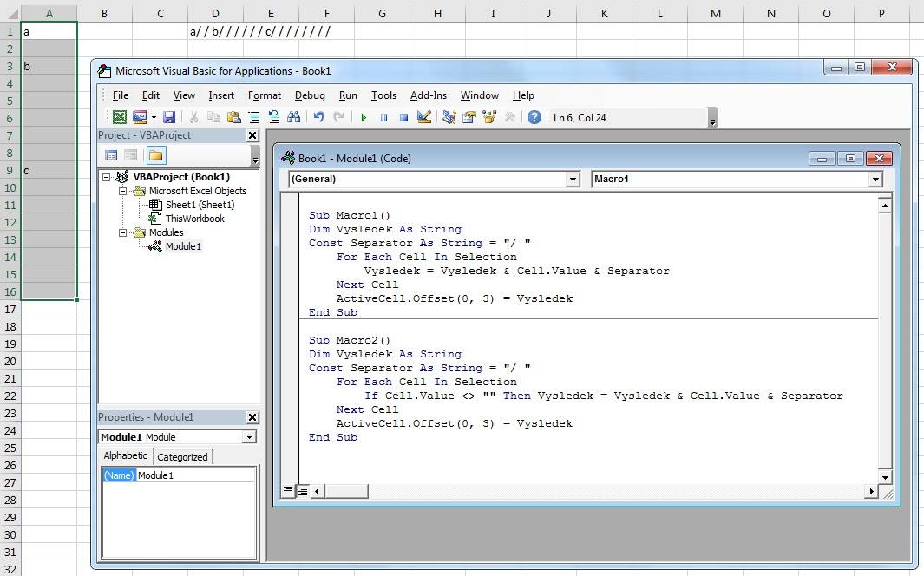This screenshot has height=576, width=924.
Task: Open the Add-Ins menu
Action: point(429,95)
